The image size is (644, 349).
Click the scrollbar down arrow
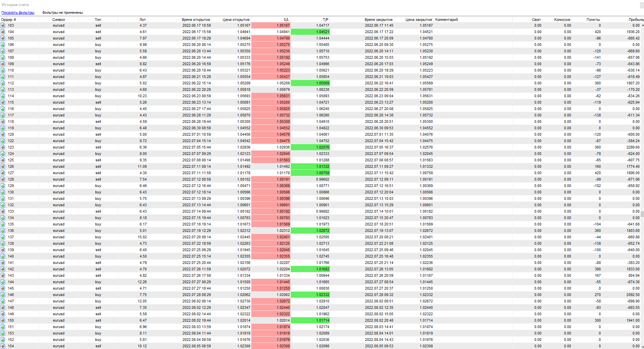click(x=642, y=346)
